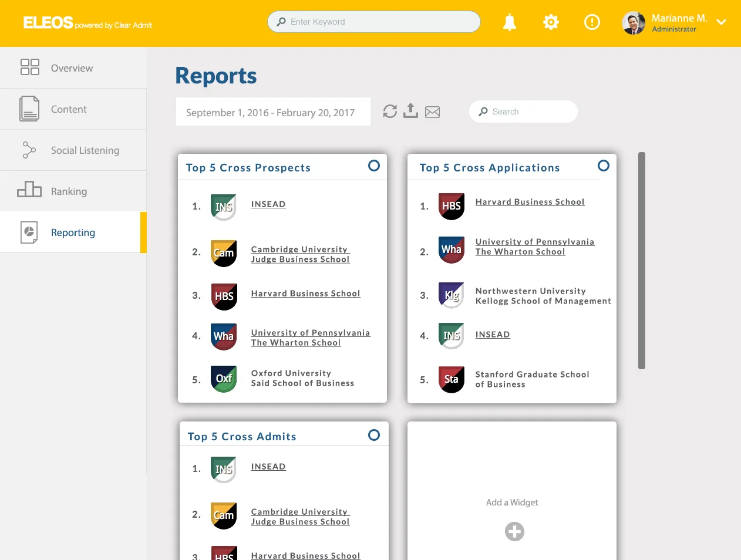Select Reporting in sidebar
The height and width of the screenshot is (560, 741).
click(73, 232)
